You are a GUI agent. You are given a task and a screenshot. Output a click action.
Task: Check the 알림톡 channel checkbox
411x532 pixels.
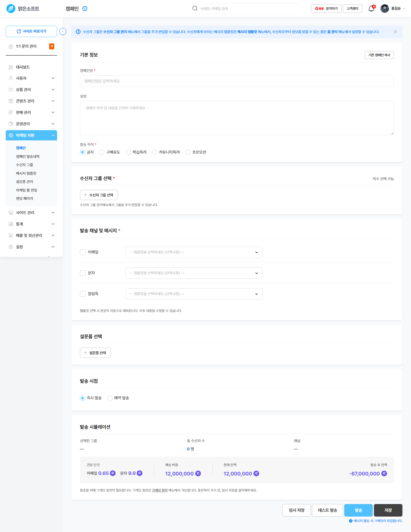point(83,294)
